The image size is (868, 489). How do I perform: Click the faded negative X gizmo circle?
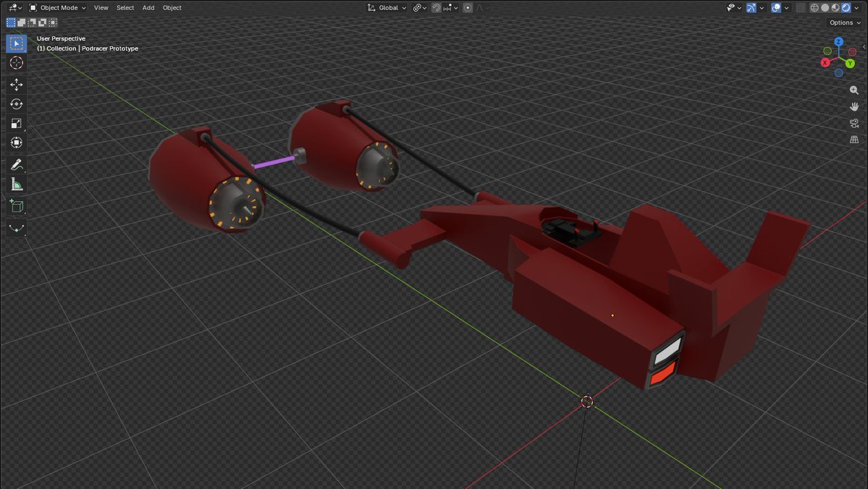[x=852, y=51]
